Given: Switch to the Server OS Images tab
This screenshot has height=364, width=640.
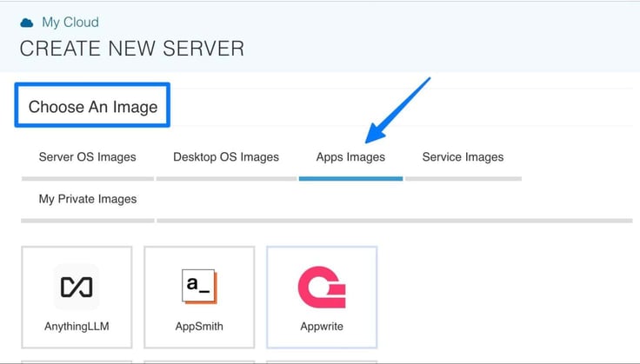Looking at the screenshot, I should click(x=87, y=157).
